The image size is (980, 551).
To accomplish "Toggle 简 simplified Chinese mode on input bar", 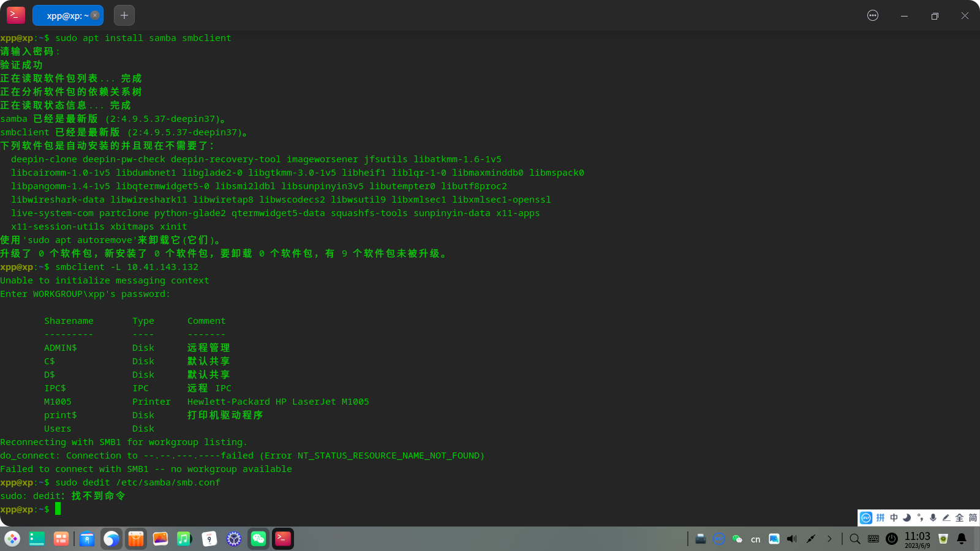I will [x=973, y=518].
